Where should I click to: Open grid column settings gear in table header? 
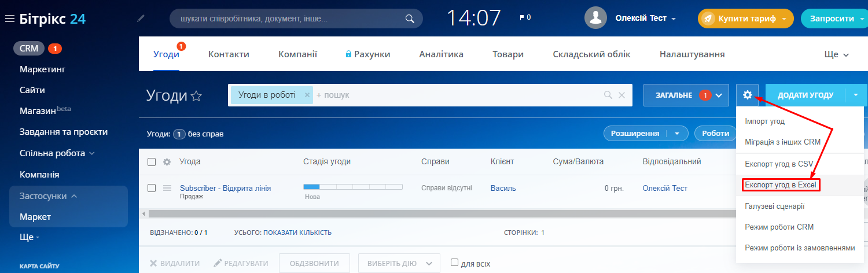167,162
